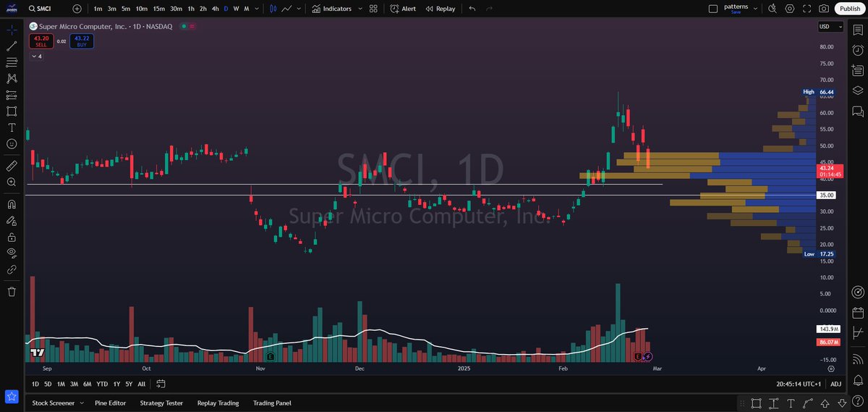Viewport: 868px width, 412px height.
Task: Open the Indicators dialog
Action: tap(333, 9)
